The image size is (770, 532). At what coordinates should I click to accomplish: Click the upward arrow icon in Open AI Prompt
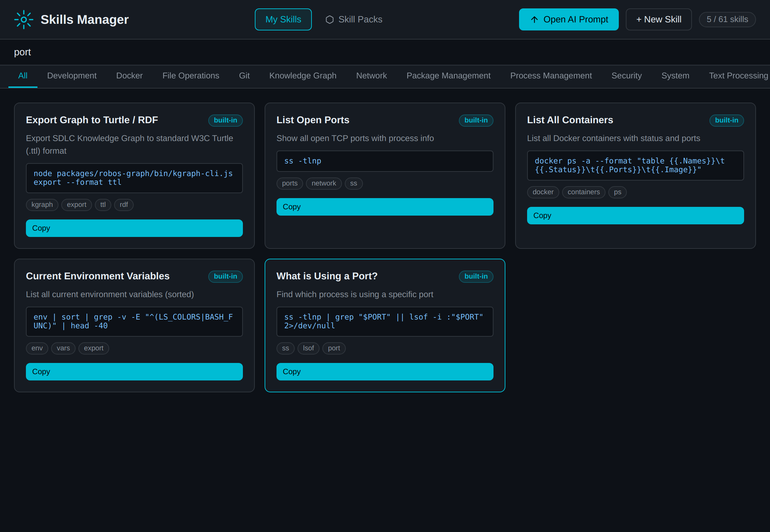pyautogui.click(x=534, y=20)
